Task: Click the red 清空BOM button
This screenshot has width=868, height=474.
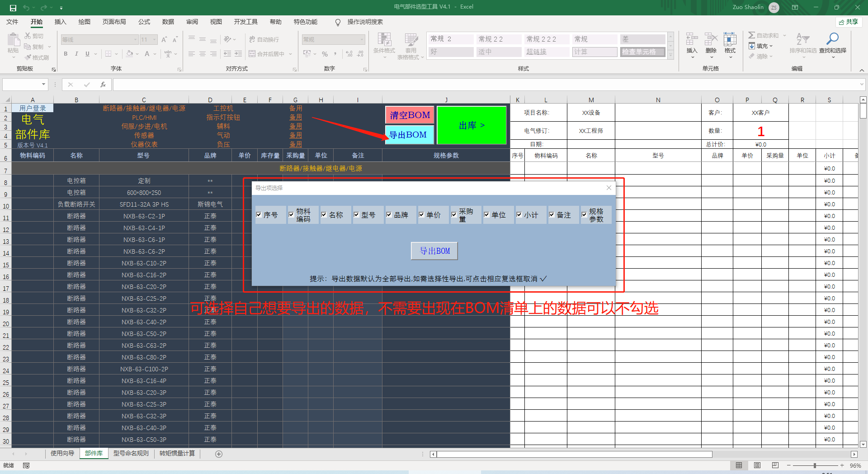Action: [x=410, y=115]
